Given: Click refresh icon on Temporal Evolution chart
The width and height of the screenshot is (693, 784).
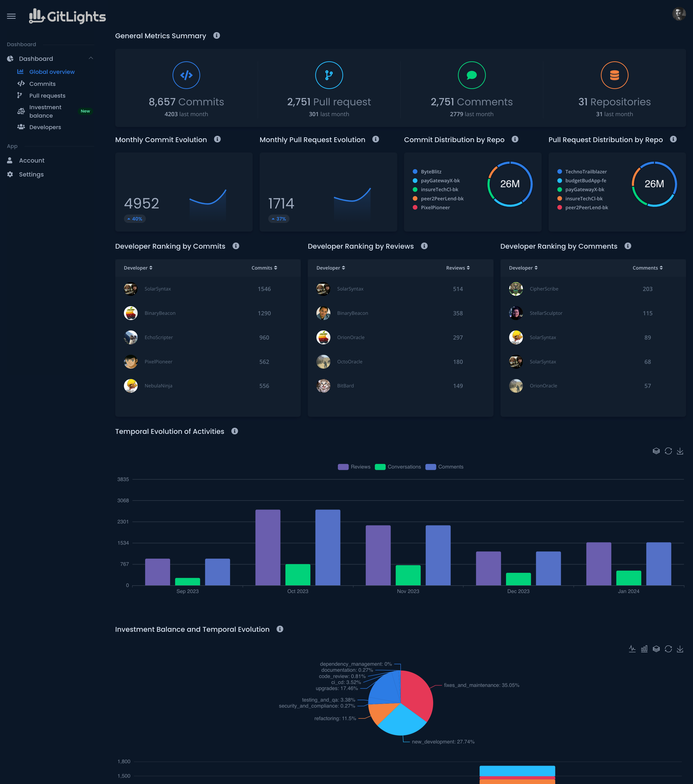Looking at the screenshot, I should pyautogui.click(x=668, y=451).
